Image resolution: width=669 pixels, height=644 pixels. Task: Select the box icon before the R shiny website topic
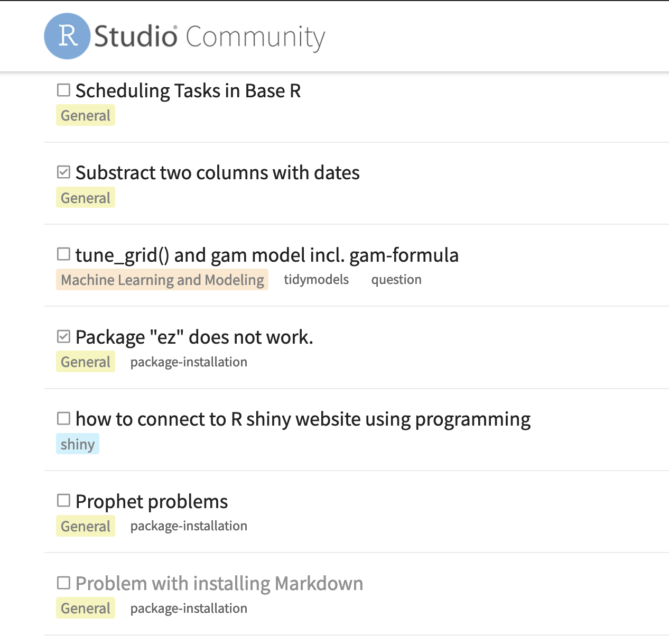pyautogui.click(x=63, y=419)
